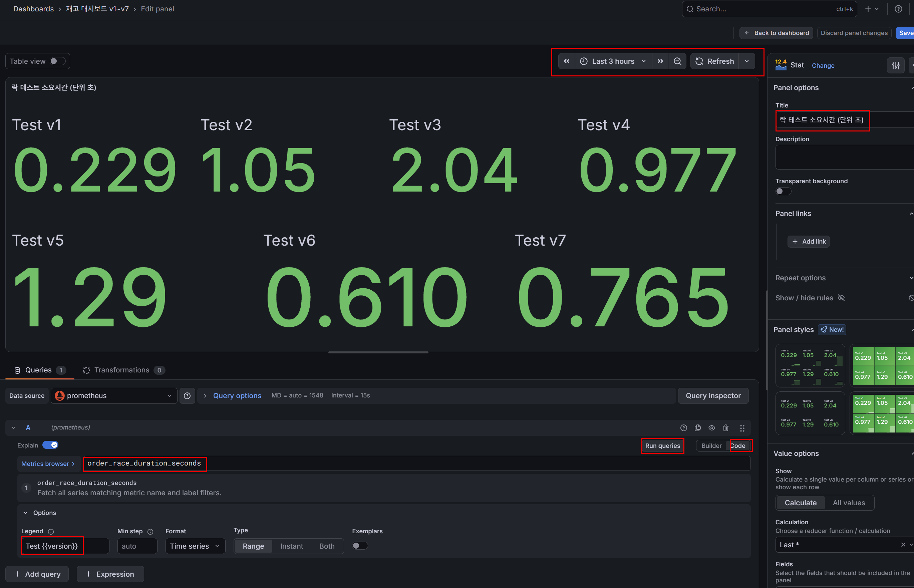The width and height of the screenshot is (914, 588).
Task: Select Instant query type
Action: pos(291,546)
